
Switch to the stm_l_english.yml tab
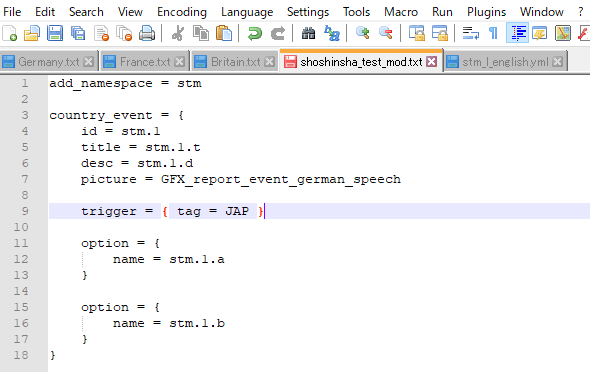coord(505,62)
